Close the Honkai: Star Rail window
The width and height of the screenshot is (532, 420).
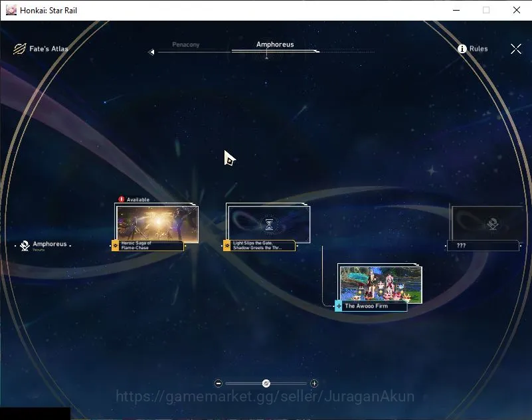click(517, 10)
